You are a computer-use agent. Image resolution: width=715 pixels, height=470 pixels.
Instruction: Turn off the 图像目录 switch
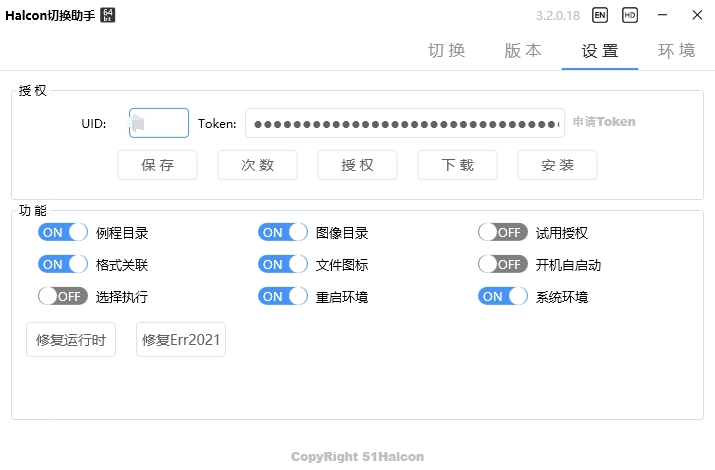pyautogui.click(x=283, y=232)
